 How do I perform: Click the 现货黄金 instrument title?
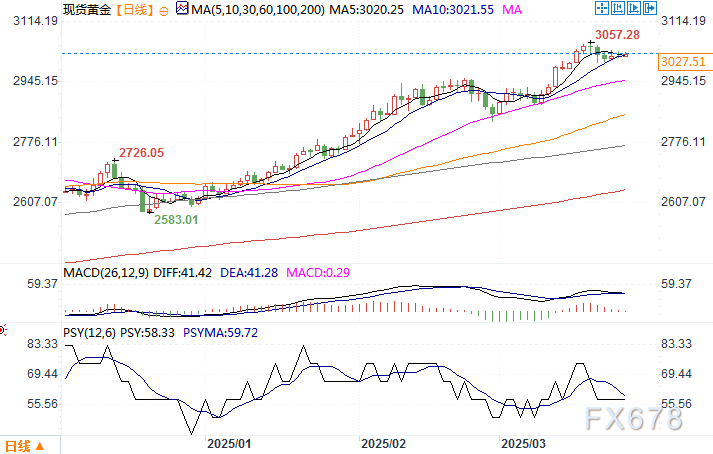pos(87,10)
